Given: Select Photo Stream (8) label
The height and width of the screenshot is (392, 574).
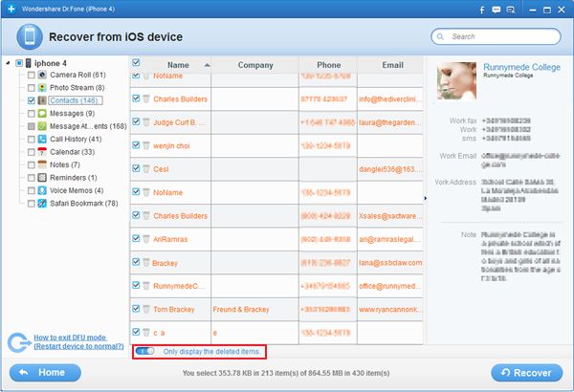Looking at the screenshot, I should pyautogui.click(x=77, y=87).
